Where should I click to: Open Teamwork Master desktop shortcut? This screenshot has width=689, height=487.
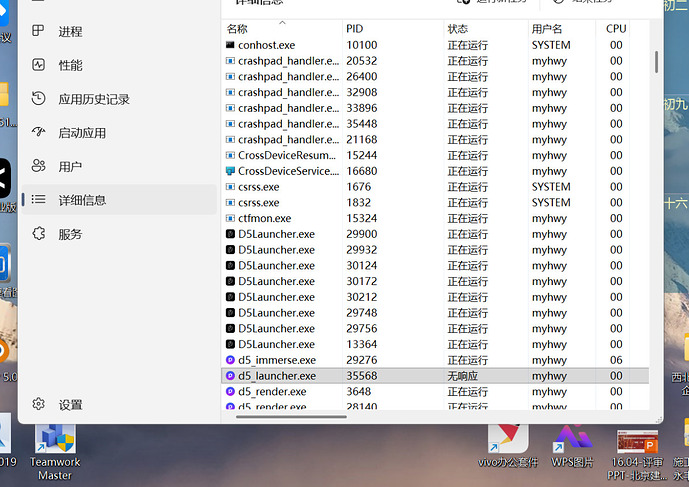(55, 454)
